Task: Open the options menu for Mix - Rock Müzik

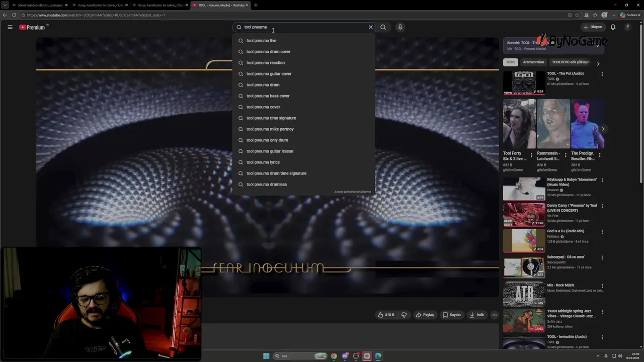Action: click(602, 286)
